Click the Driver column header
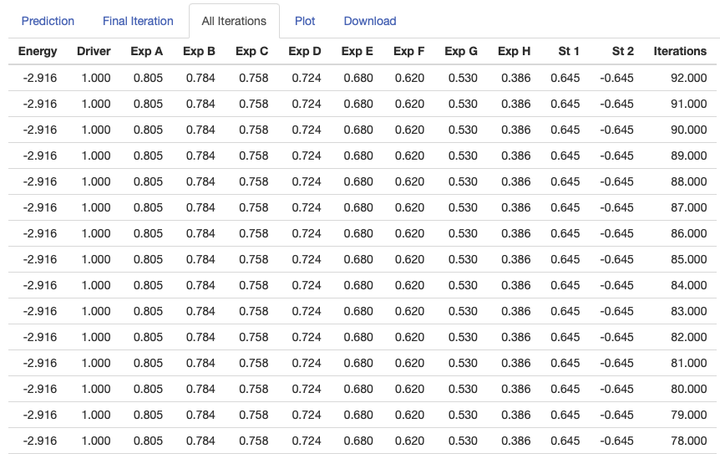The height and width of the screenshot is (454, 720). point(93,51)
